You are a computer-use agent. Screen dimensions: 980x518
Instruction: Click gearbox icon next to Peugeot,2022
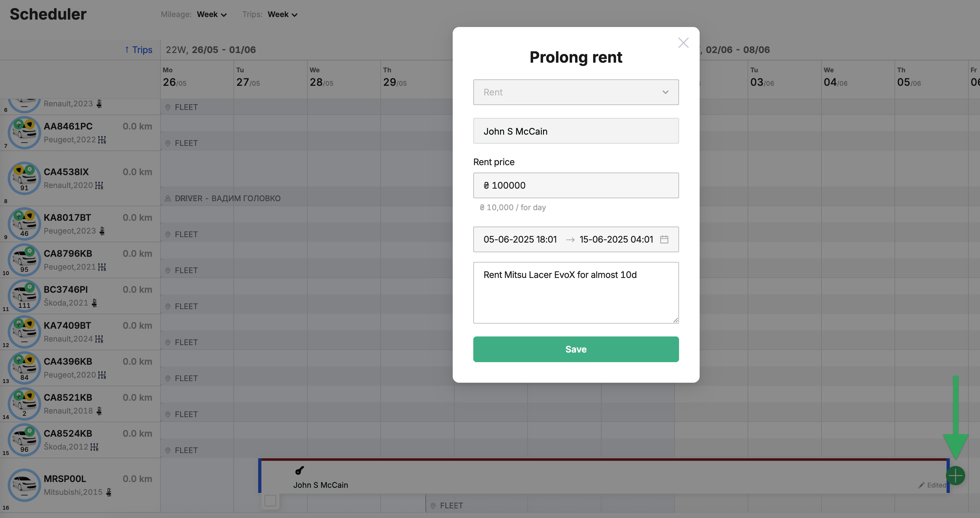point(102,140)
